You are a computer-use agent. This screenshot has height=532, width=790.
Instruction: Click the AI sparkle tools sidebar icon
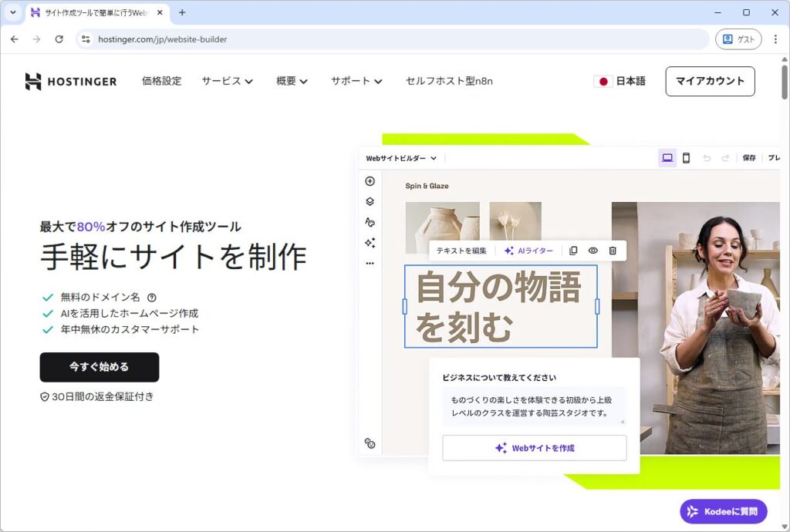(370, 243)
